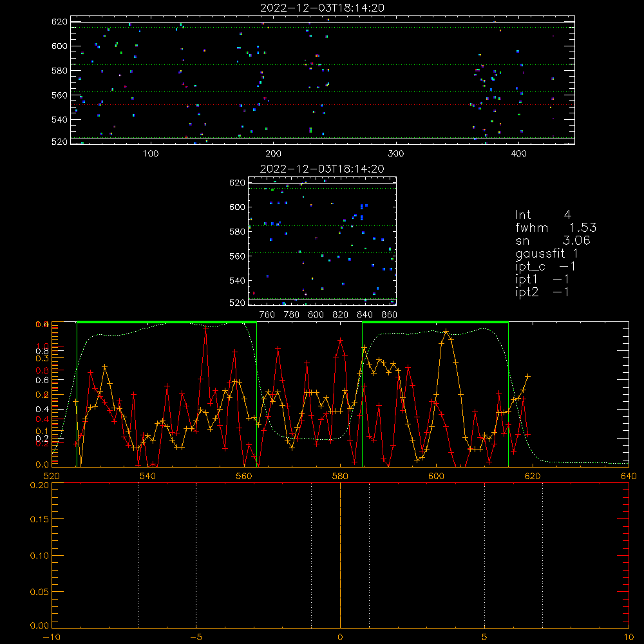Click the red dotted line across top plot
The image size is (644, 644).
point(323,105)
